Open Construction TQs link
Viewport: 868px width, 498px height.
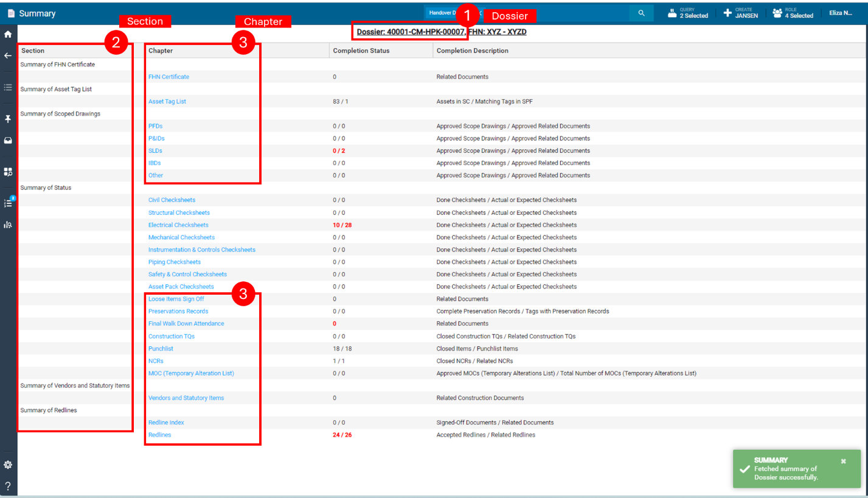(x=172, y=336)
